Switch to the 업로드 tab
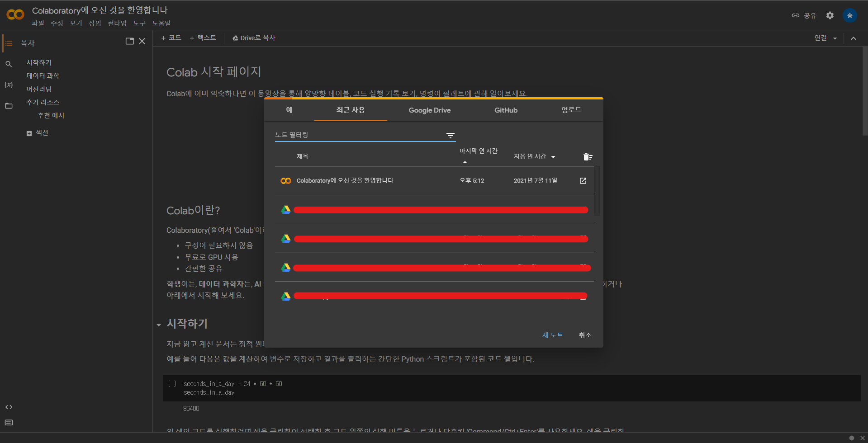The height and width of the screenshot is (443, 868). click(x=571, y=110)
